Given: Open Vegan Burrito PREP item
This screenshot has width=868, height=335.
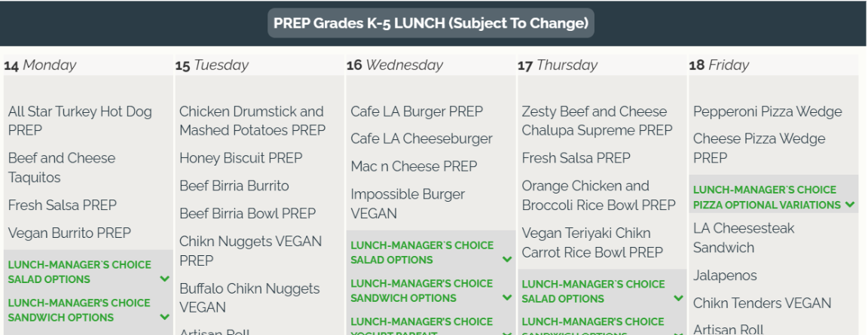Looking at the screenshot, I should coord(69,233).
